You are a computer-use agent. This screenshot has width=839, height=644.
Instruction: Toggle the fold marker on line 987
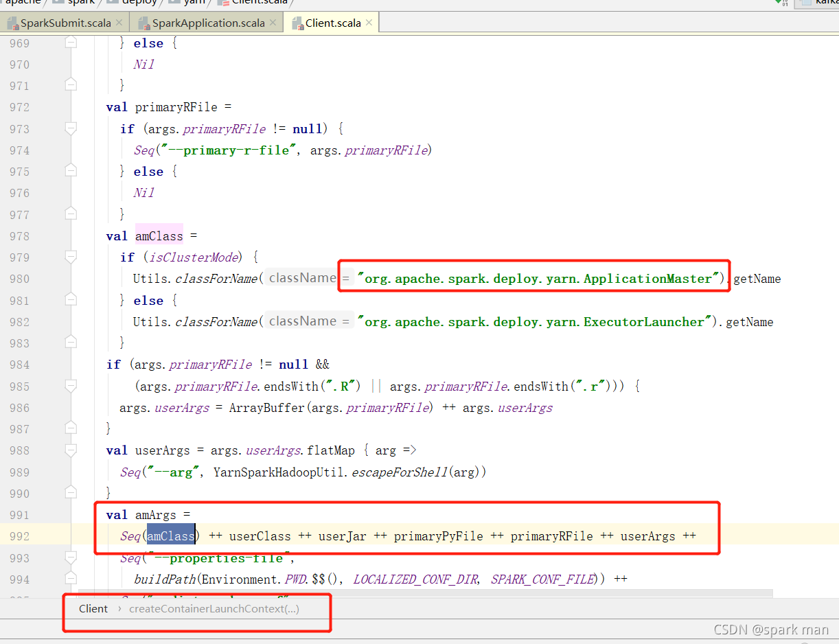71,428
